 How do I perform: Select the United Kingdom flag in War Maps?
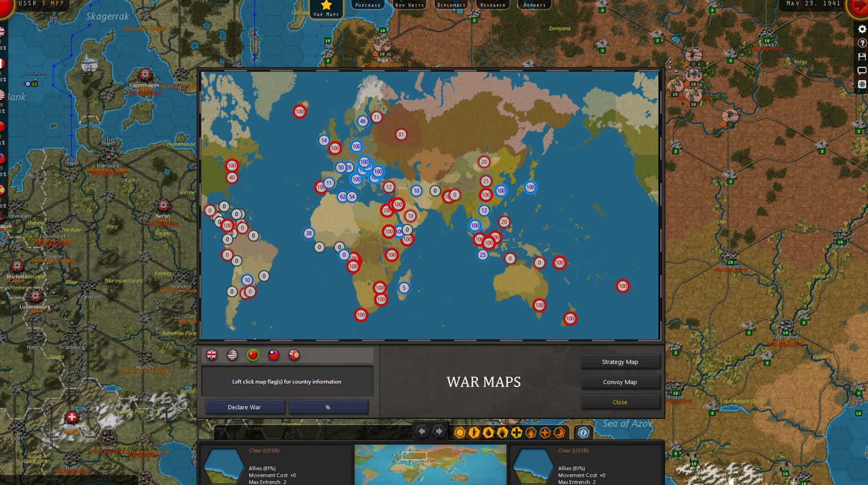[211, 355]
